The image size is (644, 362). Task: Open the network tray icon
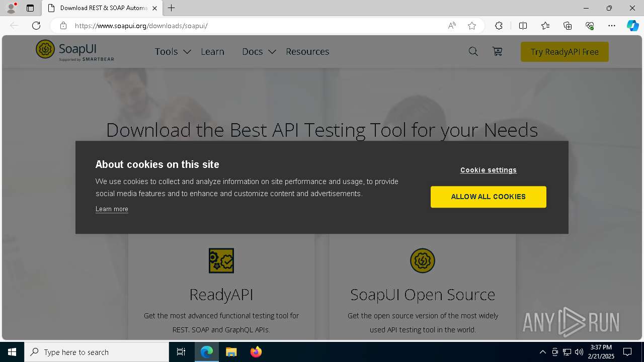(567, 352)
